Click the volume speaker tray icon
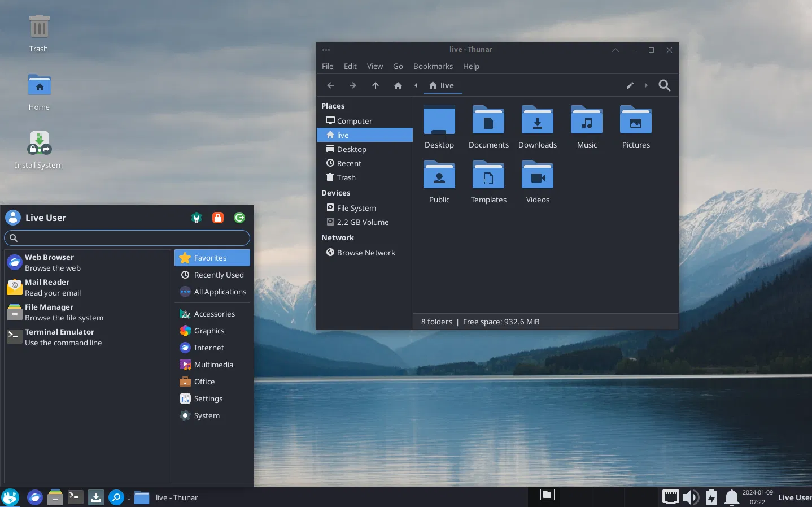The height and width of the screenshot is (507, 812). (690, 497)
